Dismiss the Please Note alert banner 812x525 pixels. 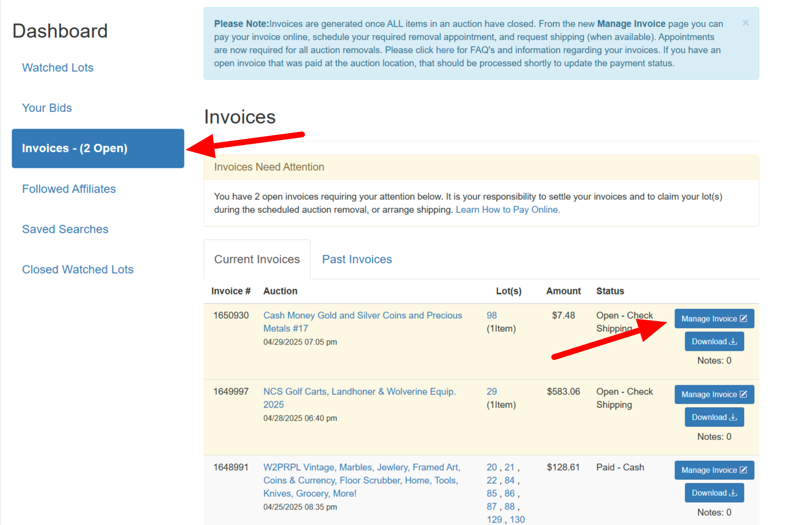point(745,23)
